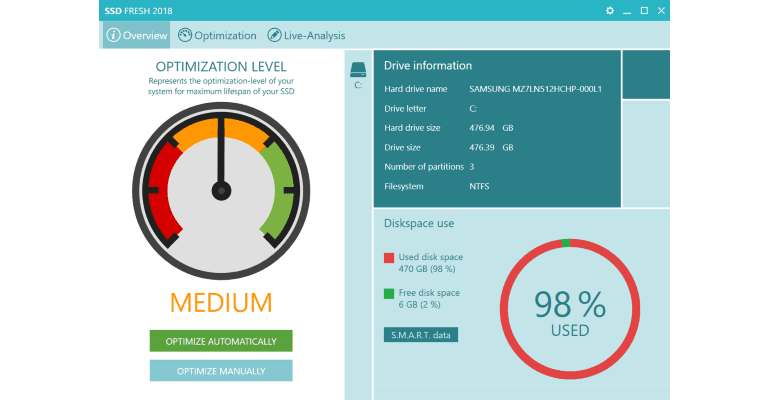Image resolution: width=770 pixels, height=400 pixels.
Task: Switch to the Optimization tab
Action: (225, 35)
